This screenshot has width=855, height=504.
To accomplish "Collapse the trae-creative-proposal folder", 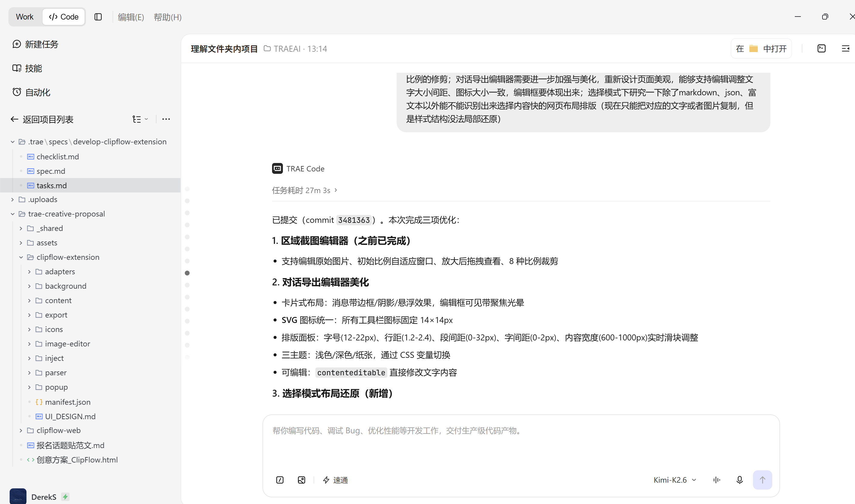I will tap(13, 214).
